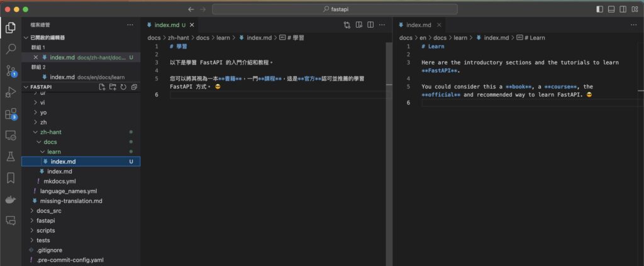Image resolution: width=644 pixels, height=266 pixels.
Task: Click New File icon in FASTAPI header
Action: 103,87
